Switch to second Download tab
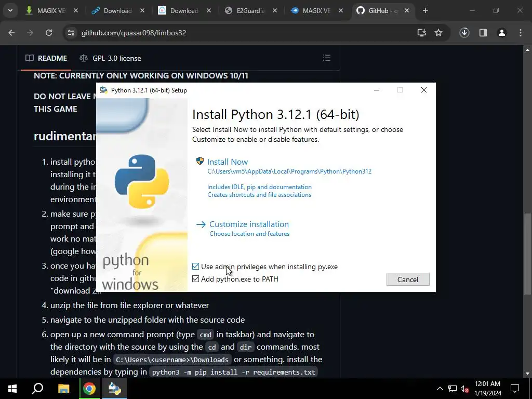Image resolution: width=532 pixels, height=399 pixels. [x=184, y=10]
